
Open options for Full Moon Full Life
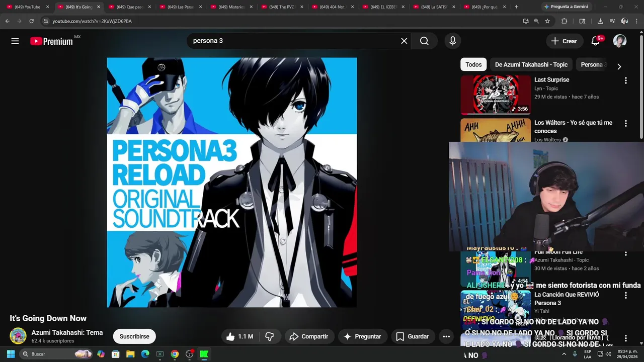pyautogui.click(x=626, y=253)
